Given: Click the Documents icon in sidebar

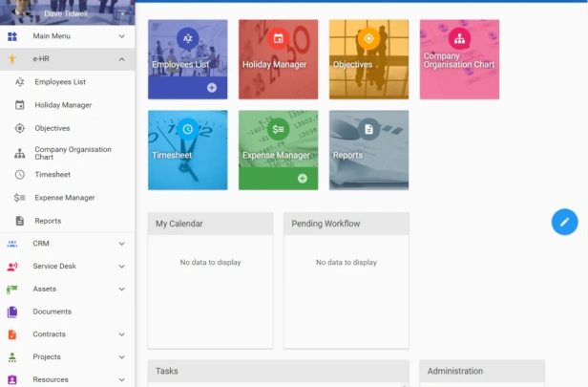Looking at the screenshot, I should tap(12, 312).
